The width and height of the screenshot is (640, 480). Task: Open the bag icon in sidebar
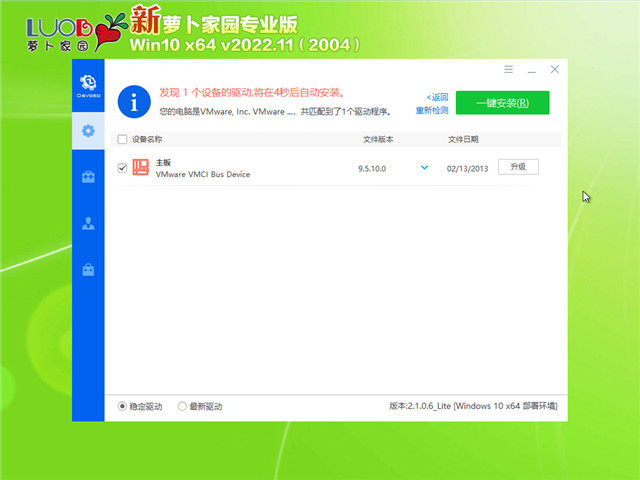click(x=88, y=269)
